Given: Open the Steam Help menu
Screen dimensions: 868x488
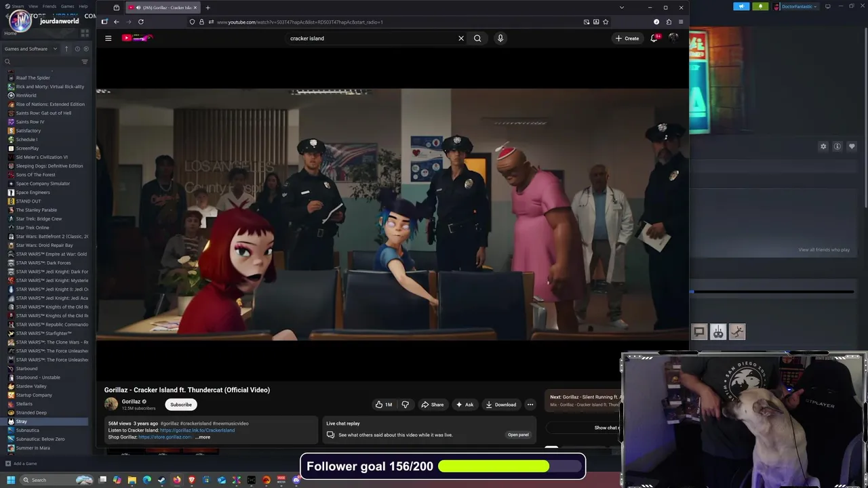Looking at the screenshot, I should (x=83, y=6).
